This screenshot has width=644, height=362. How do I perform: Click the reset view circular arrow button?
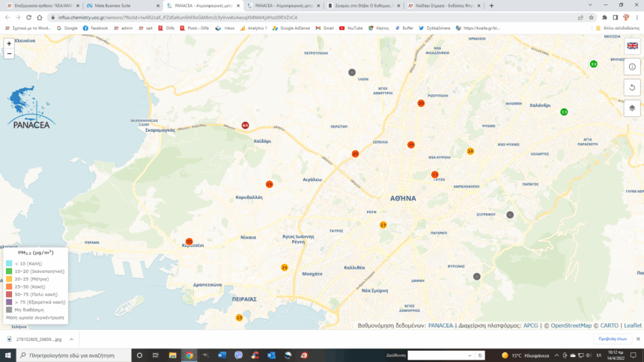coord(632,87)
